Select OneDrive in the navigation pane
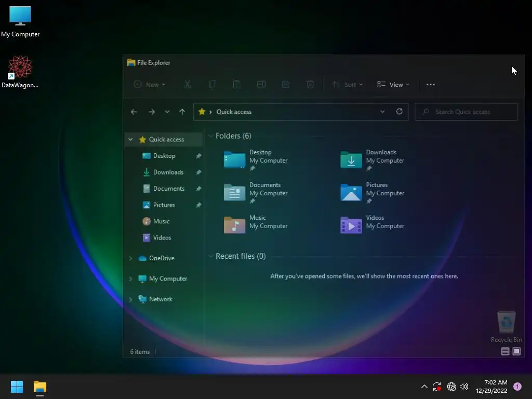This screenshot has width=532, height=399. click(x=162, y=258)
